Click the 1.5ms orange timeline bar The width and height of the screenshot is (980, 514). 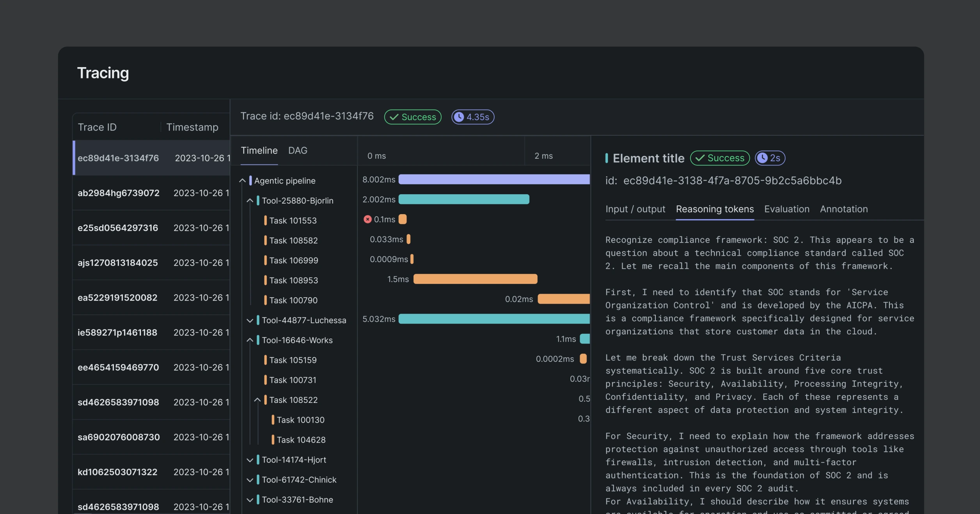tap(475, 279)
